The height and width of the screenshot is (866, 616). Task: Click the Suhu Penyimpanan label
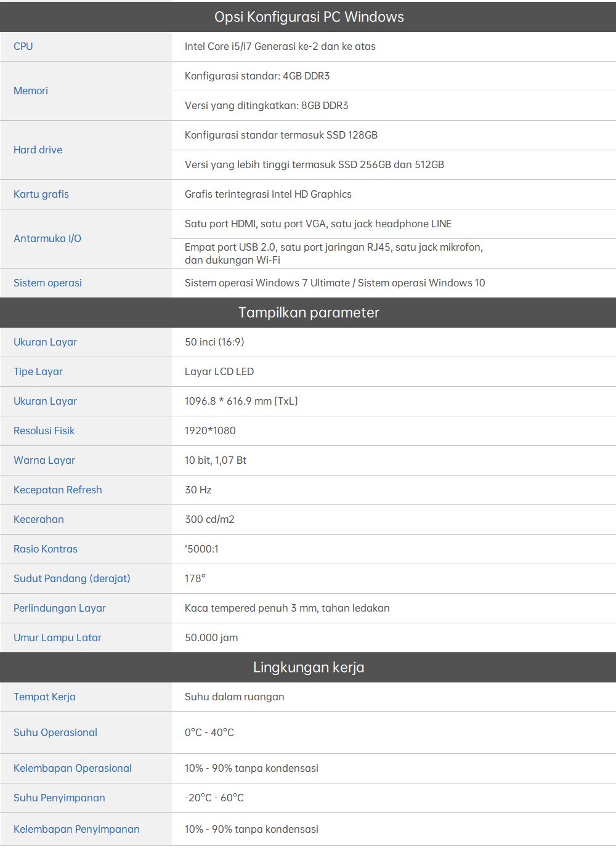[59, 798]
